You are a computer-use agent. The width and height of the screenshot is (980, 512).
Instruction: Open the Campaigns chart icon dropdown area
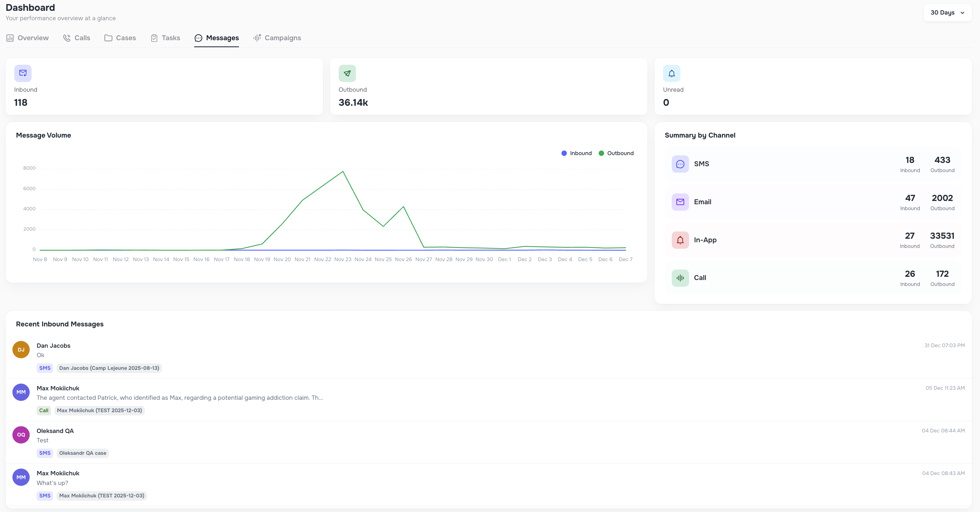click(x=257, y=38)
